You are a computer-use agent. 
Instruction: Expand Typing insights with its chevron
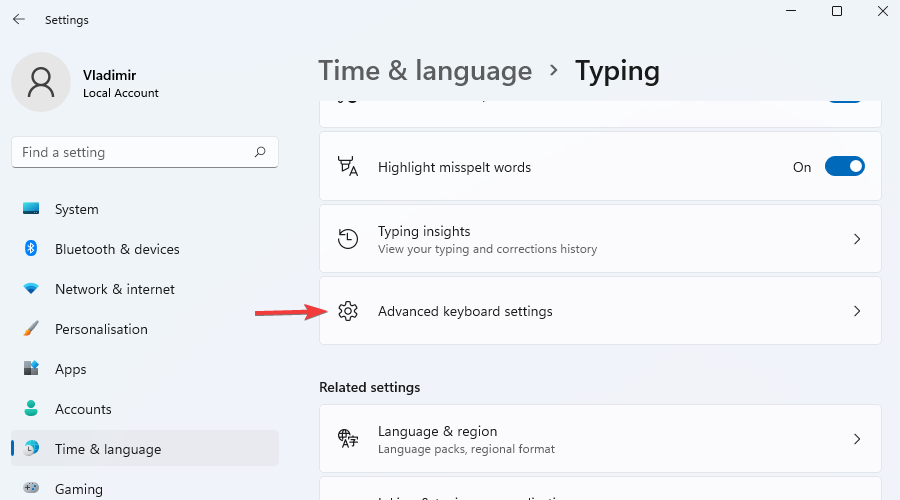[x=856, y=239]
